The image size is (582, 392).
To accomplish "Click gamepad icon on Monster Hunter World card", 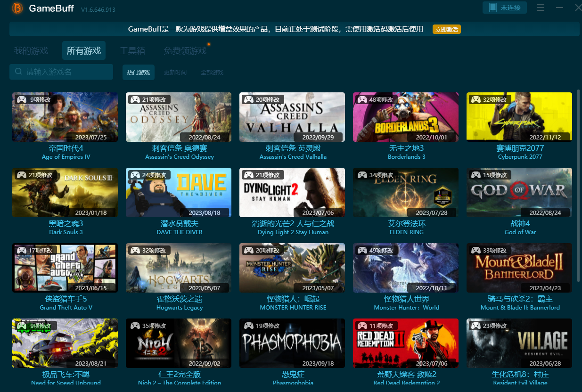I will pos(362,250).
